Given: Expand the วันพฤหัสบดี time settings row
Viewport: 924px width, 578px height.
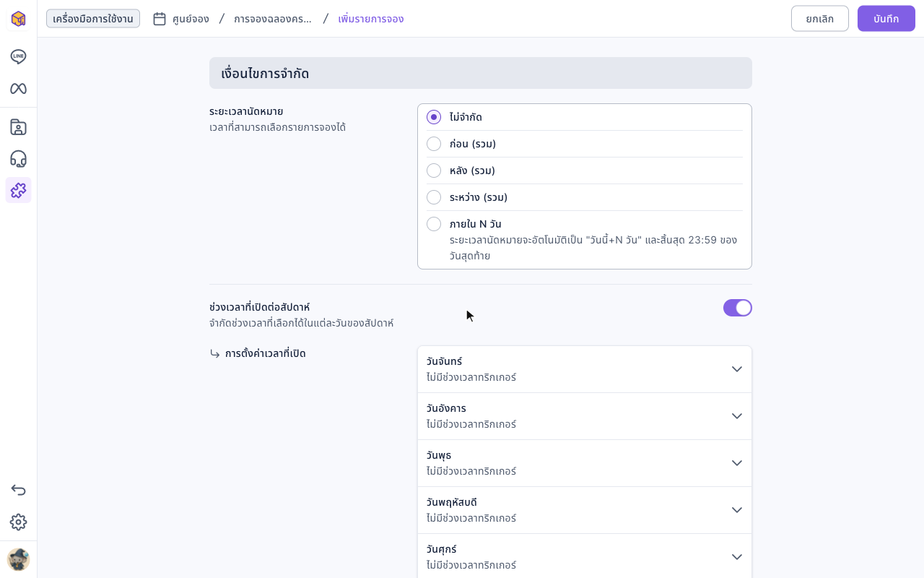Looking at the screenshot, I should click(585, 510).
